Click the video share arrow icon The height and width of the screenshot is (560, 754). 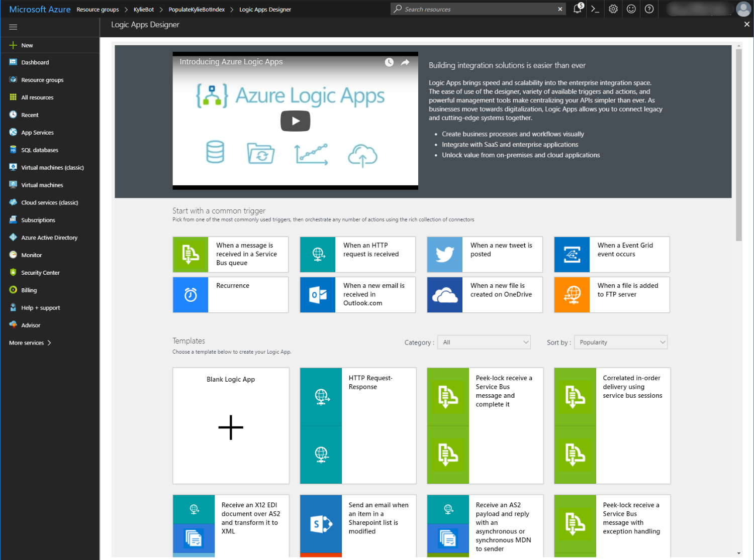(x=405, y=62)
